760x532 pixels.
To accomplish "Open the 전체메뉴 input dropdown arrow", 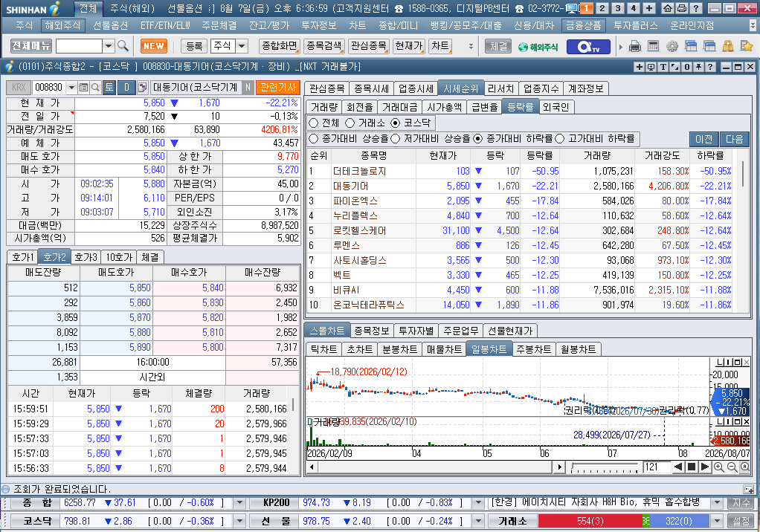I will pyautogui.click(x=109, y=46).
